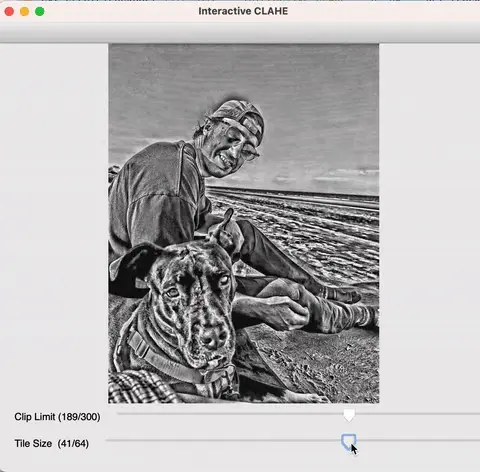Click the Clip Limit slider thumb

coord(349,415)
